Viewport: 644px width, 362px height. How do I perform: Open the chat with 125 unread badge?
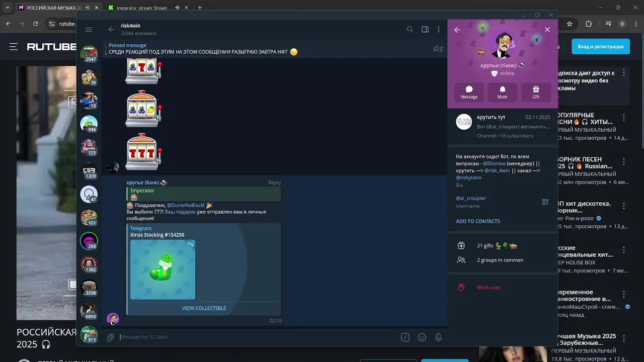pos(89,147)
